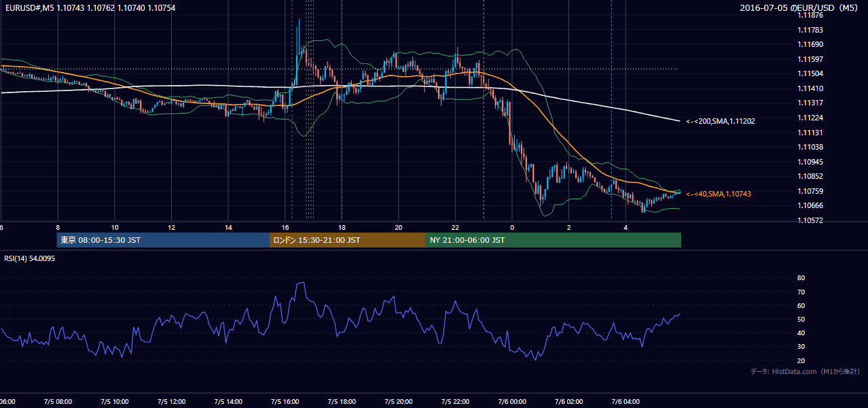The image size is (868, 408).
Task: Click the 7/6 00:00 bottom time label
Action: click(512, 402)
